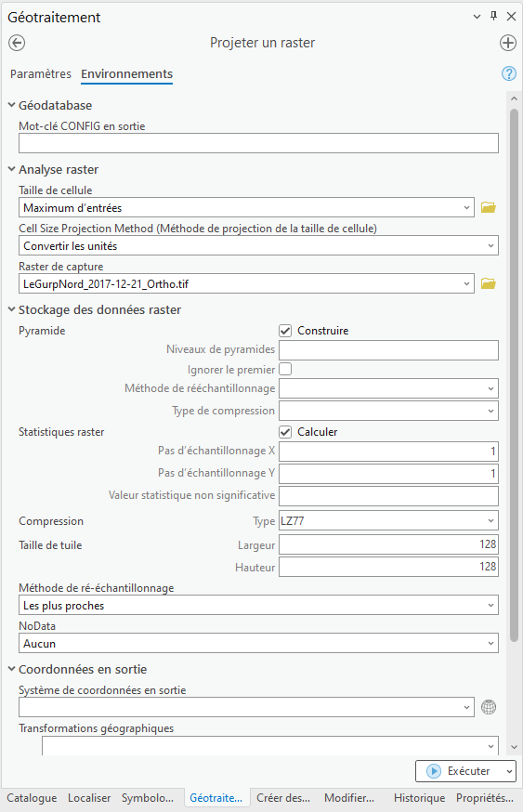Click Pas d'échantillonnage Y field

pos(388,473)
